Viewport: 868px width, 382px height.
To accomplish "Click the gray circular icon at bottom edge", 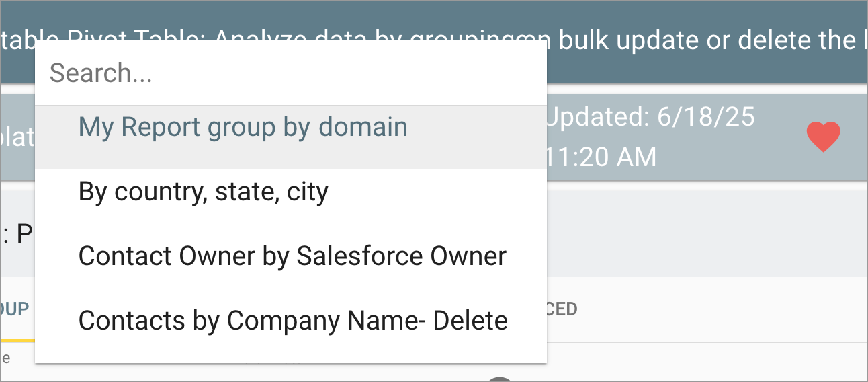I will (500, 379).
